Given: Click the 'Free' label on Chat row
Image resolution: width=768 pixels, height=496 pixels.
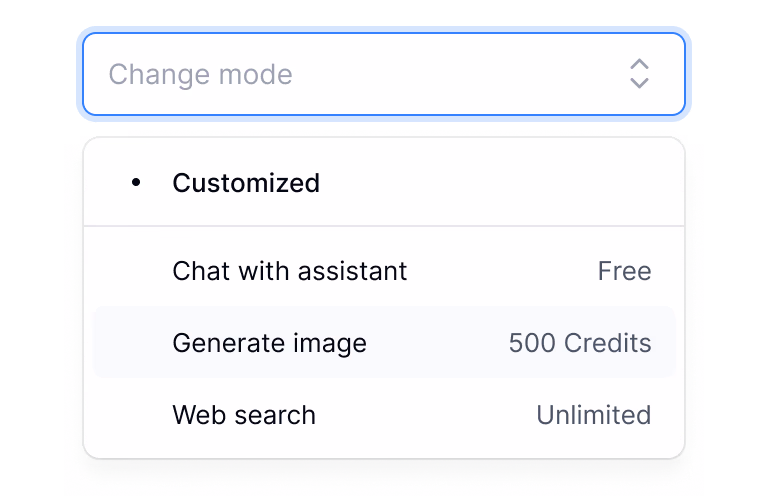Looking at the screenshot, I should 624,271.
